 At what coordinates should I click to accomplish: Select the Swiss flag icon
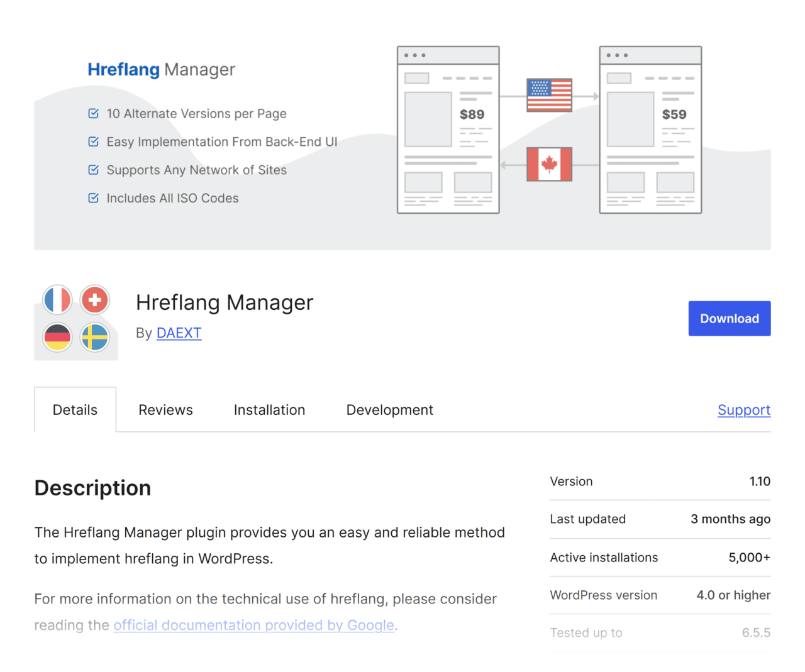[94, 300]
